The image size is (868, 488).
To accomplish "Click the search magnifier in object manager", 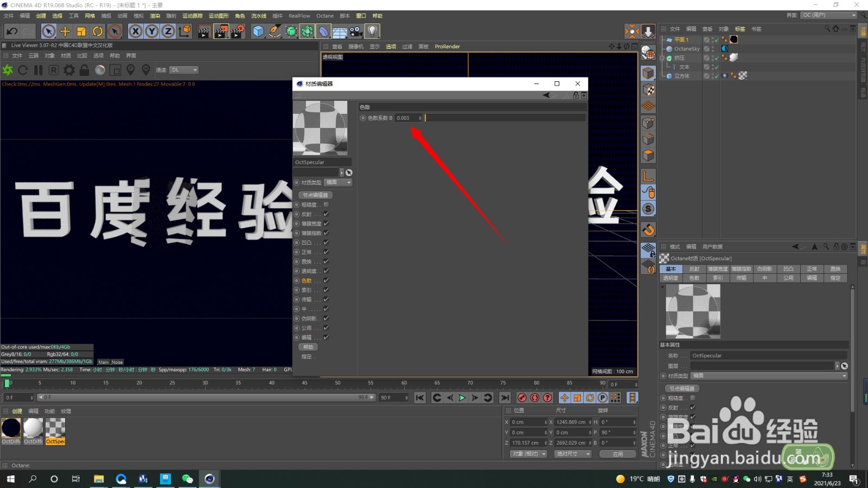I will pos(827,29).
